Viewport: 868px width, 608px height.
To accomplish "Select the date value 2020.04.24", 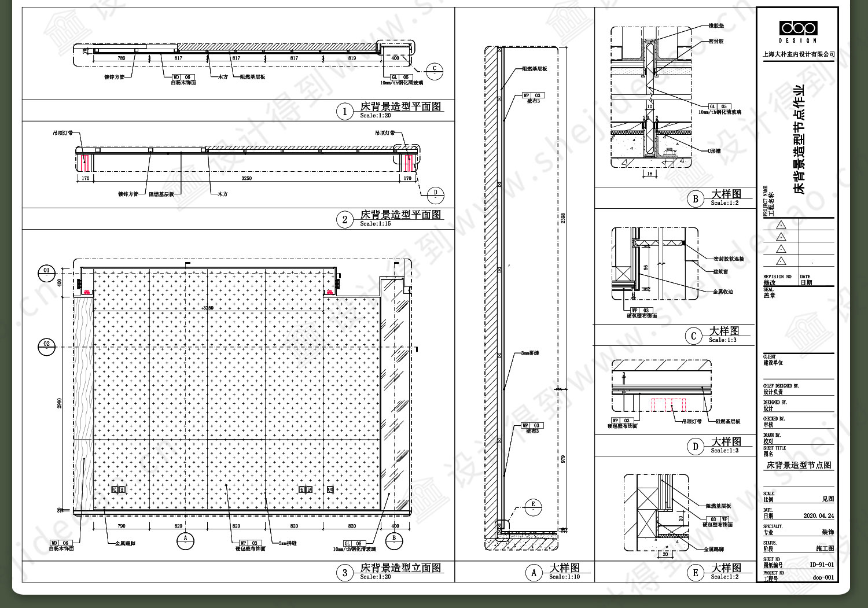I will point(818,515).
